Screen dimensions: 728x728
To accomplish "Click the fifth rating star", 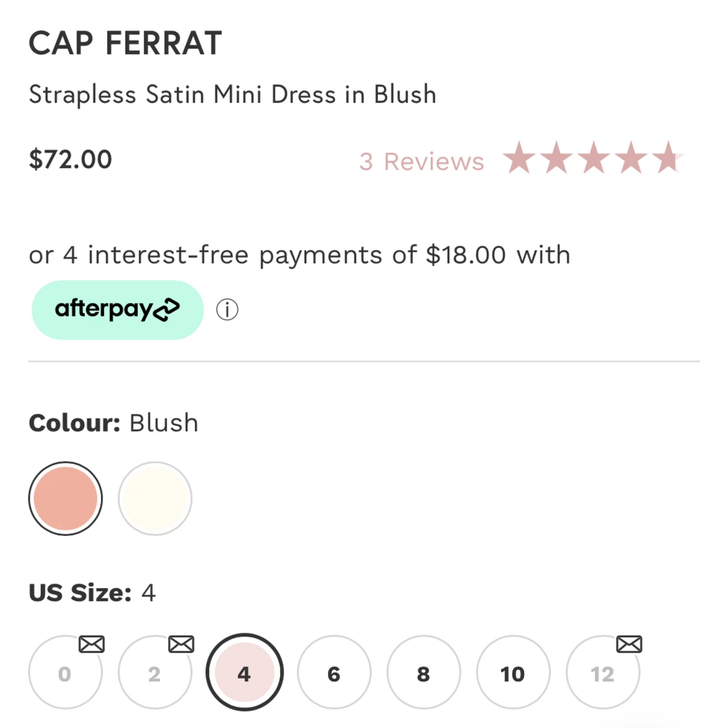I will 668,158.
